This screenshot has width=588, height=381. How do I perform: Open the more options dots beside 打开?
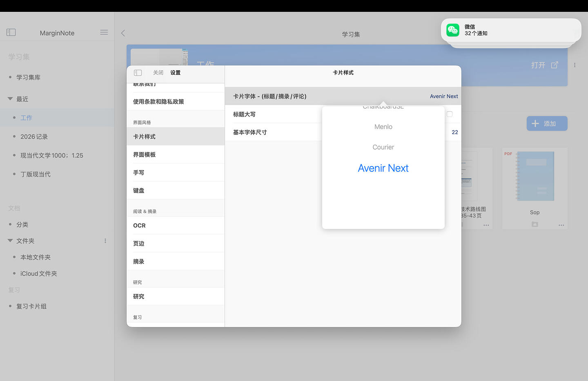pos(575,65)
